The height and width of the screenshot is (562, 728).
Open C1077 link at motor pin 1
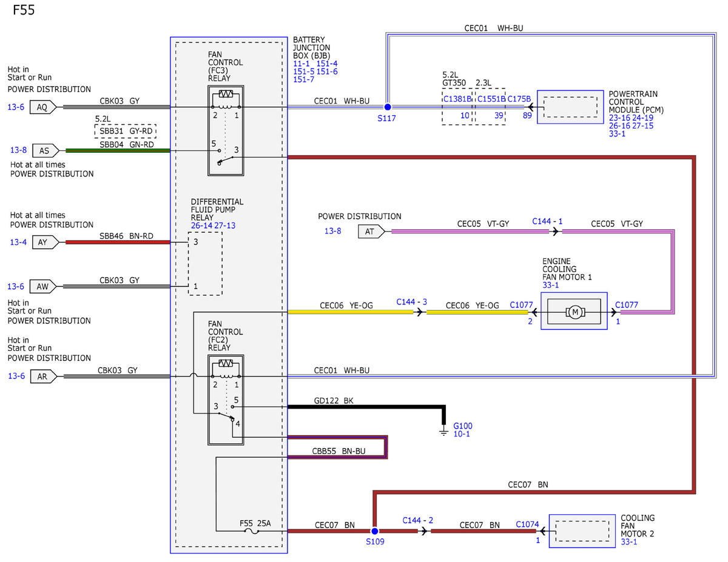(x=627, y=305)
